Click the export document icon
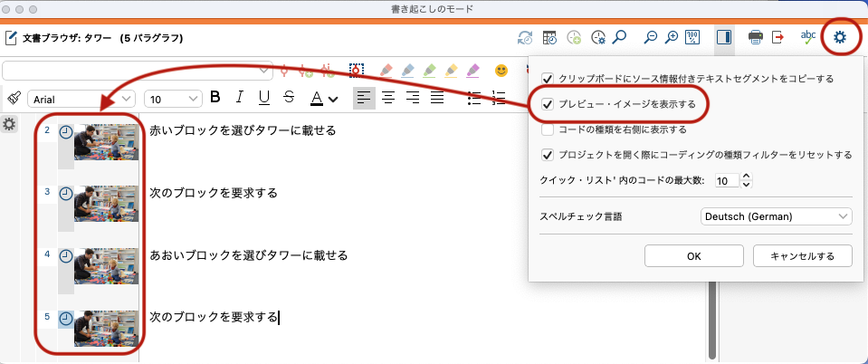The image size is (868, 364). coord(777,38)
